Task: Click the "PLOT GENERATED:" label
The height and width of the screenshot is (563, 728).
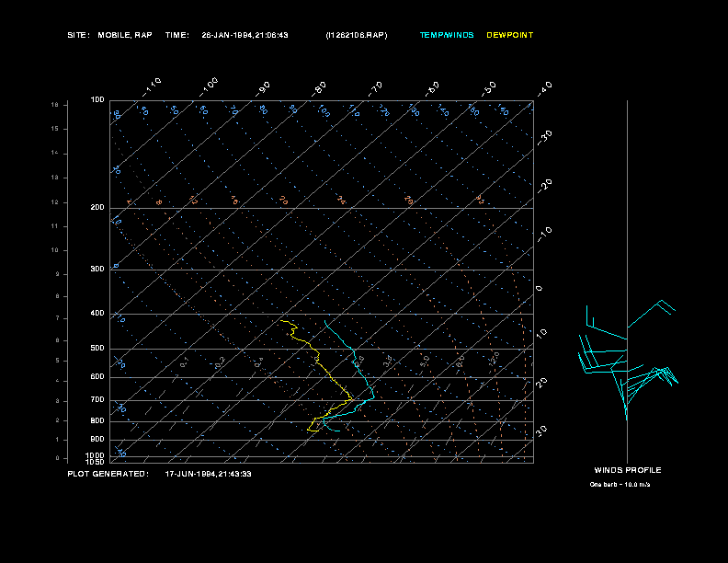Action: (x=108, y=474)
